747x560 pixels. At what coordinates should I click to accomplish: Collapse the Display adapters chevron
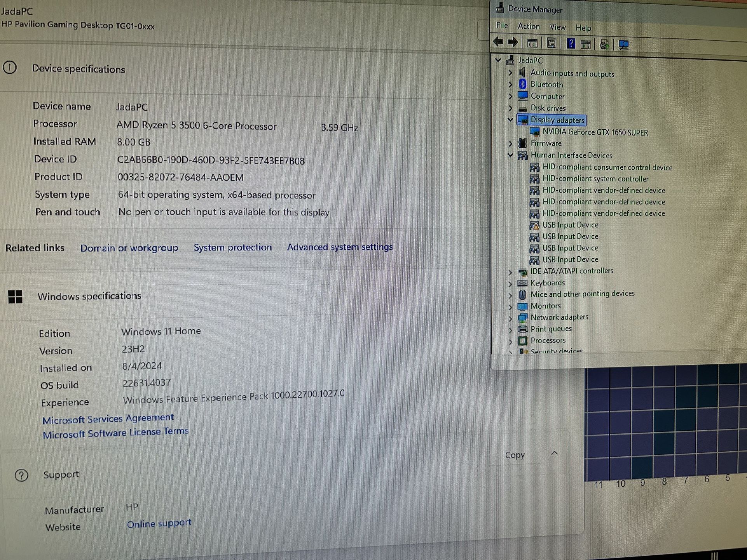point(510,120)
